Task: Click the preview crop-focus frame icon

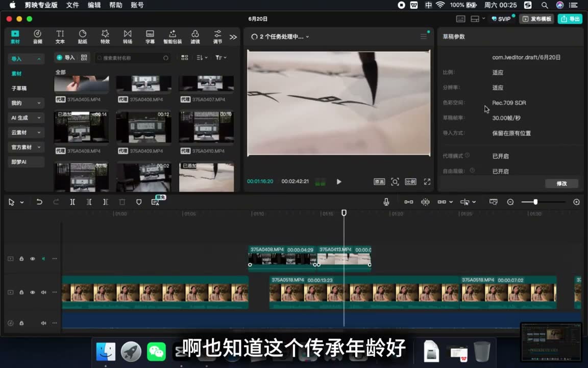Action: 395,182
